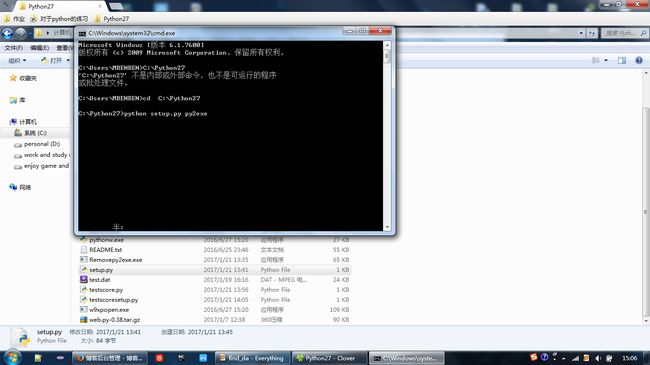Viewport: 650px width, 365px height.
Task: Open the view options dropdown arrow
Action: pos(606,61)
